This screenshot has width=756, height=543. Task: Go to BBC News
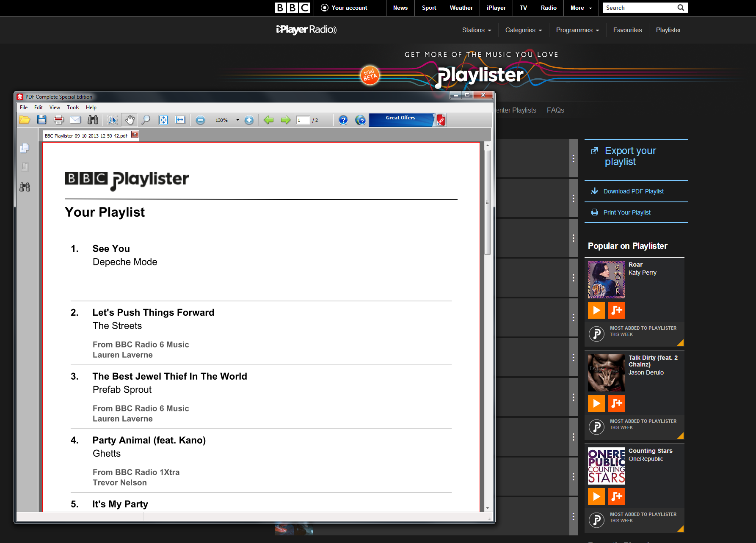(x=400, y=8)
